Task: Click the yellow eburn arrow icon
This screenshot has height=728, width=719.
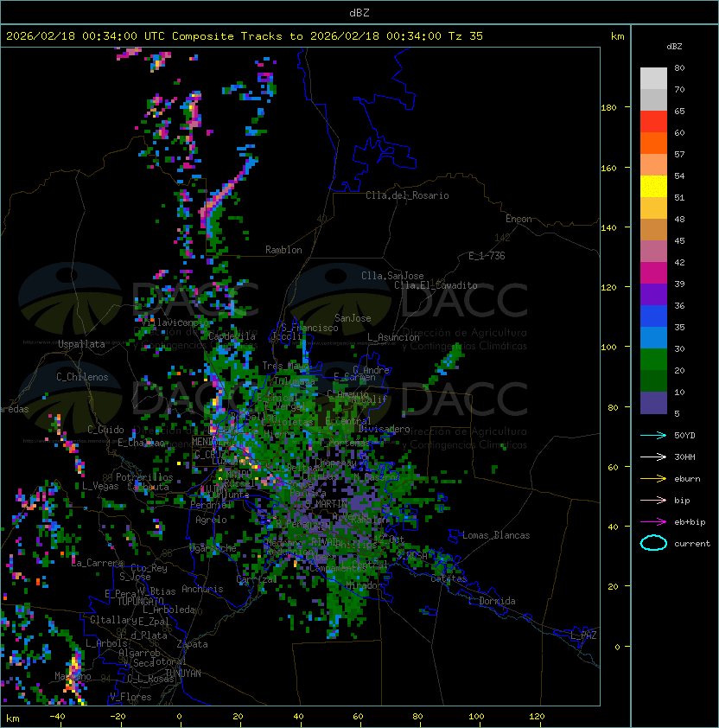Action: pyautogui.click(x=653, y=479)
